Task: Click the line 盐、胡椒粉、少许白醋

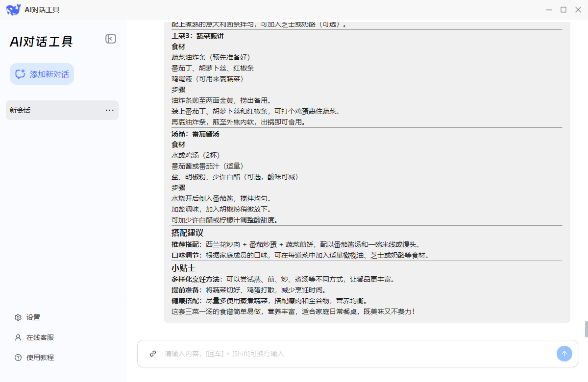Action: [235, 177]
